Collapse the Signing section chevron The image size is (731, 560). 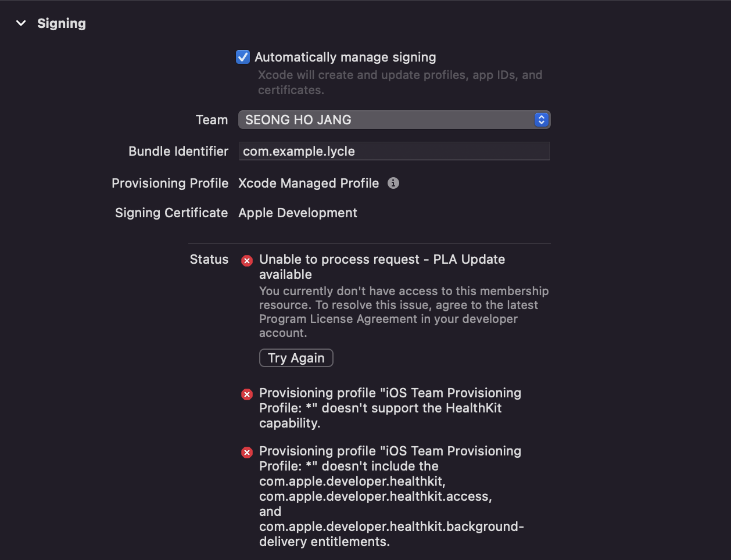tap(21, 23)
